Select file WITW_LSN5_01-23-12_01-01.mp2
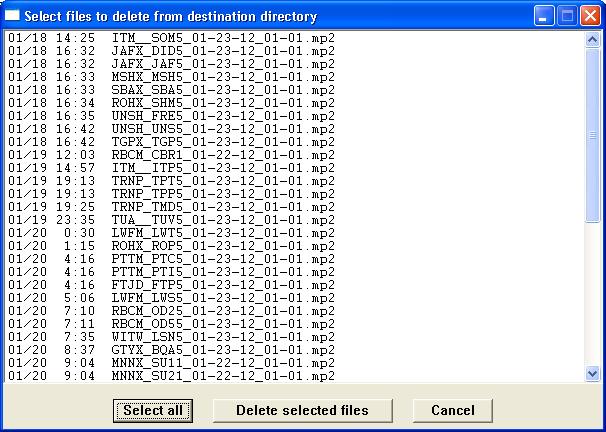 point(296,337)
